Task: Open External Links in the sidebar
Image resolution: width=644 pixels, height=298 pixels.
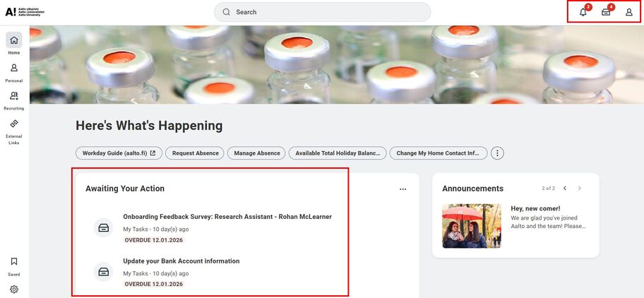Action: tap(14, 132)
